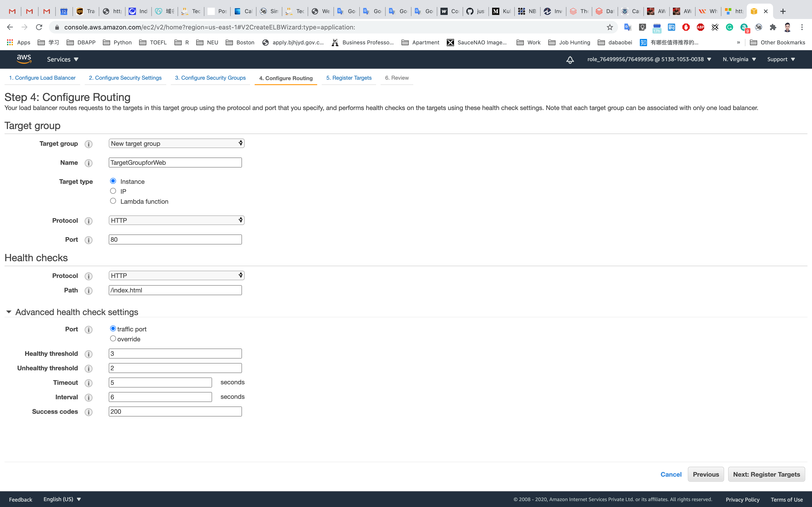The width and height of the screenshot is (812, 507).
Task: Open the health check Protocol dropdown
Action: point(176,276)
